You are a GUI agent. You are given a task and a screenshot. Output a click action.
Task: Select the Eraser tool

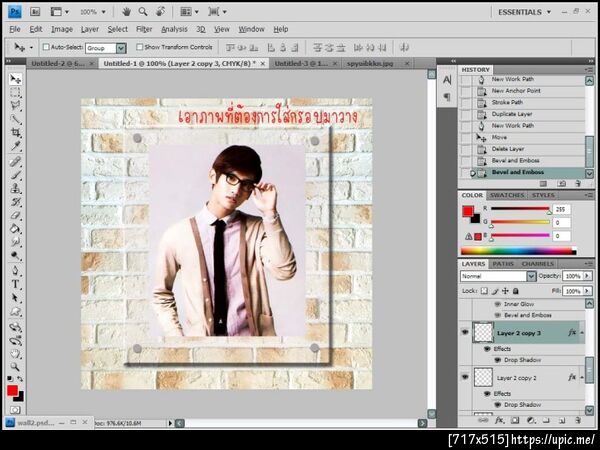pyautogui.click(x=15, y=215)
